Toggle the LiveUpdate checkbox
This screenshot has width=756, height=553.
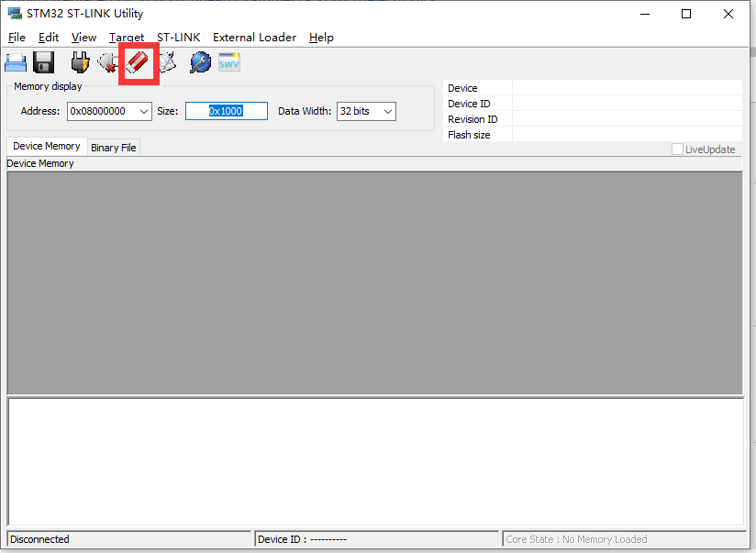(677, 149)
